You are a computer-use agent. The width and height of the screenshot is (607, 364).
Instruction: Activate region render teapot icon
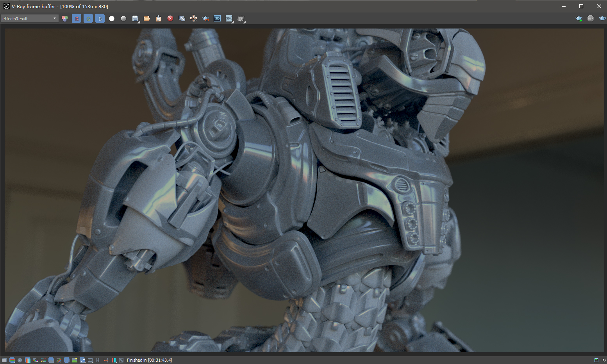205,18
